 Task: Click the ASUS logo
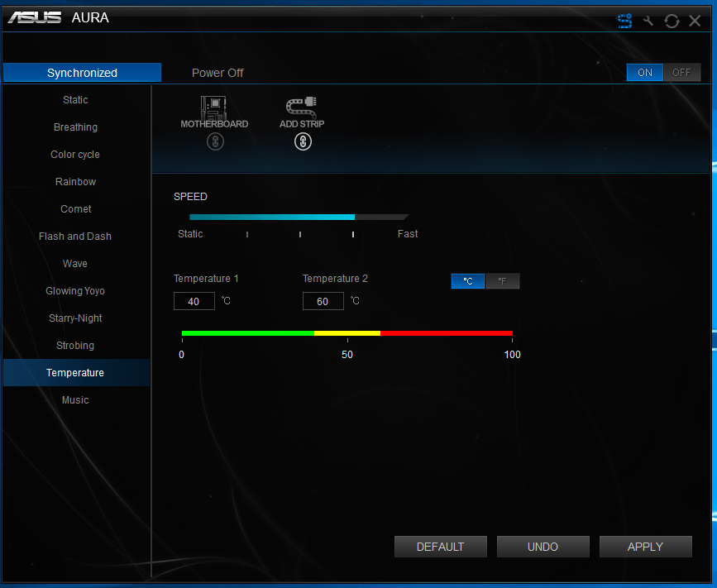pyautogui.click(x=34, y=18)
